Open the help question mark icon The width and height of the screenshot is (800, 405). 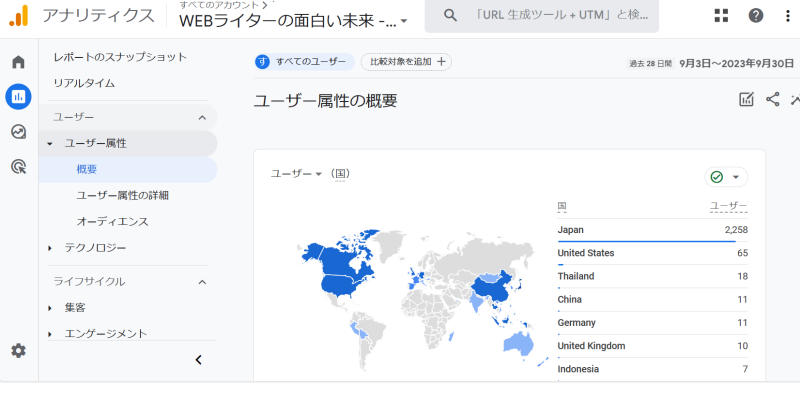[x=756, y=15]
